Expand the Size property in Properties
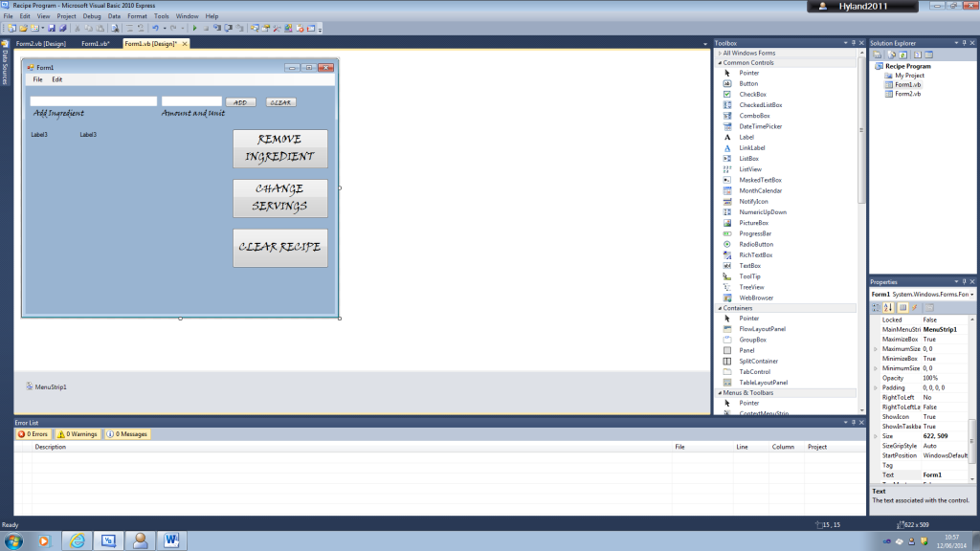Image resolution: width=980 pixels, height=551 pixels. pos(874,435)
